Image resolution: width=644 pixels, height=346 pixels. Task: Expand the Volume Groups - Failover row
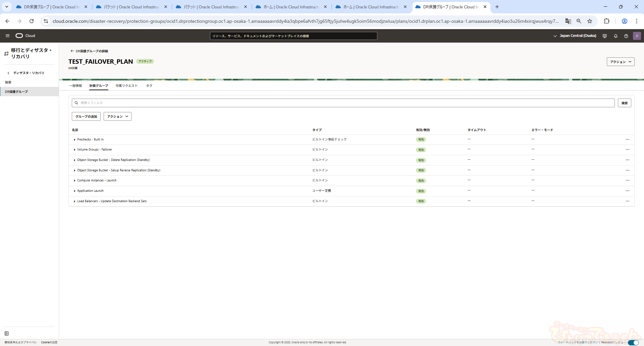[74, 150]
